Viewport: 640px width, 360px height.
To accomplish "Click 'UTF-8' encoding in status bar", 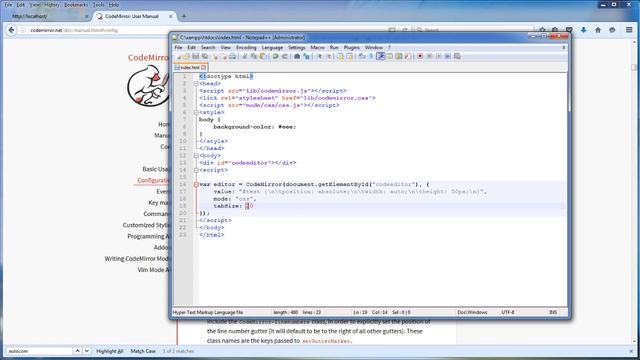I will (x=508, y=312).
